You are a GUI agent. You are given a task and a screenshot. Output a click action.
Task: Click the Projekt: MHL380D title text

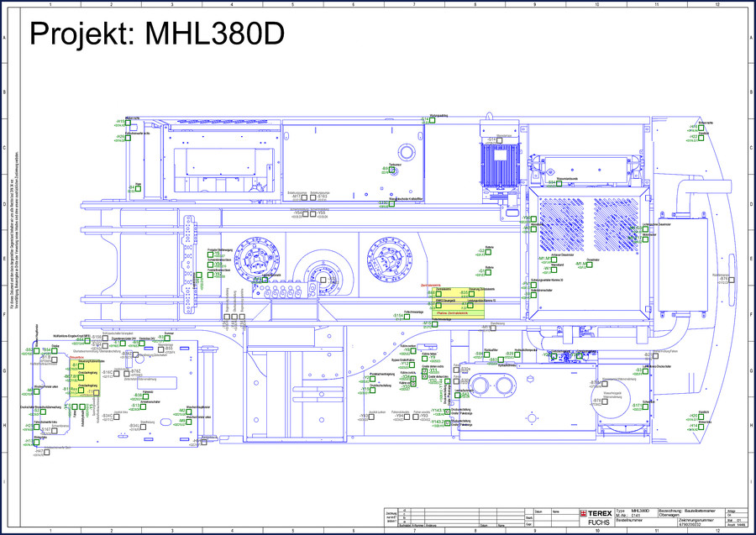pos(157,34)
